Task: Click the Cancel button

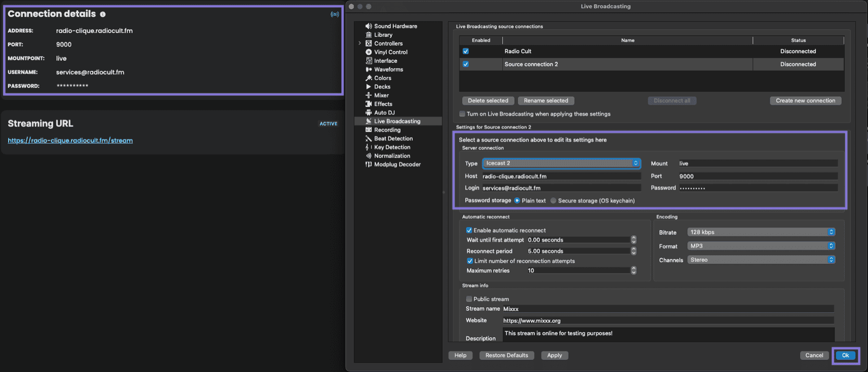Action: pos(814,356)
